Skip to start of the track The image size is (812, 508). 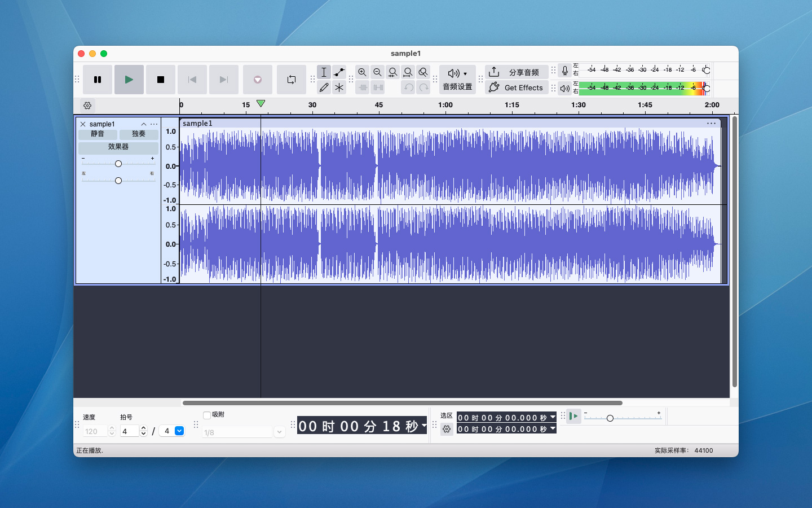tap(192, 80)
